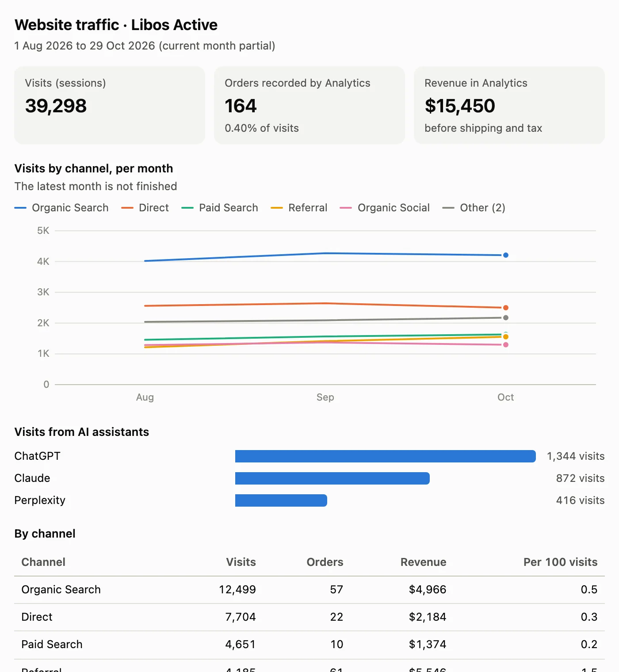Select the ChatGPT row label
The width and height of the screenshot is (619, 672).
(x=37, y=456)
